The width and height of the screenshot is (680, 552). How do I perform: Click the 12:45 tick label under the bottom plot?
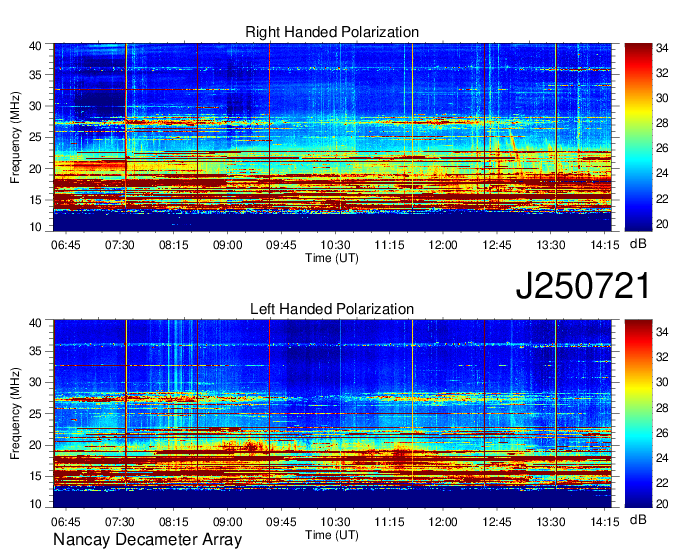tap(497, 522)
